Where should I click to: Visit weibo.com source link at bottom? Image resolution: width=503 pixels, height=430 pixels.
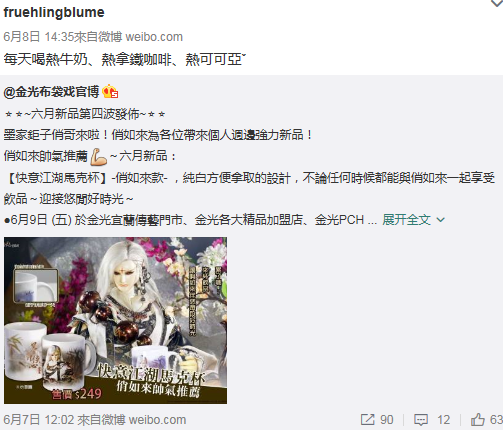[157, 420]
